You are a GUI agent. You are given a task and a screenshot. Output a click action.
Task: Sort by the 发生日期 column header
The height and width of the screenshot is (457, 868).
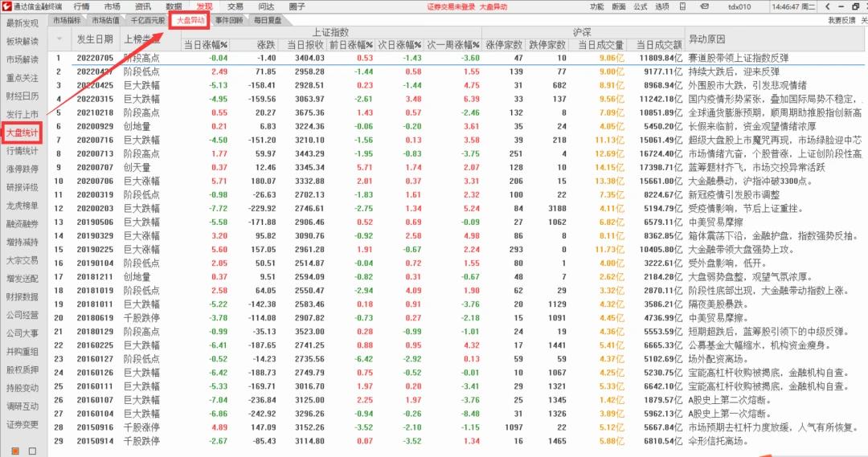tap(95, 39)
